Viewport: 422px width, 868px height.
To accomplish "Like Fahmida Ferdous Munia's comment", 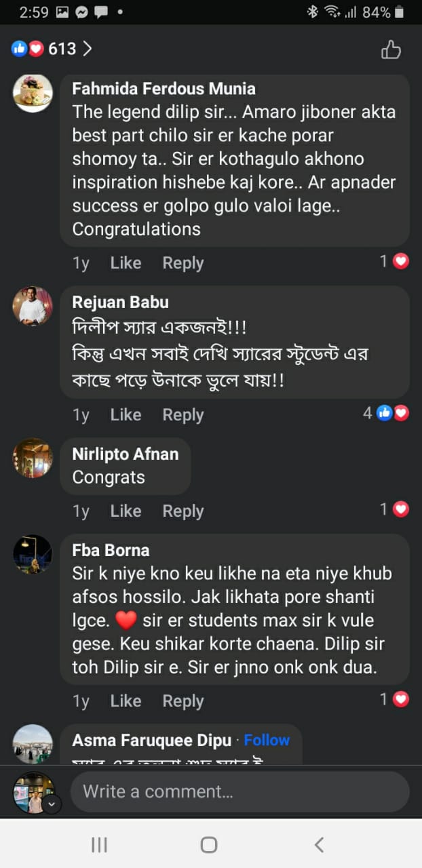I will [126, 263].
